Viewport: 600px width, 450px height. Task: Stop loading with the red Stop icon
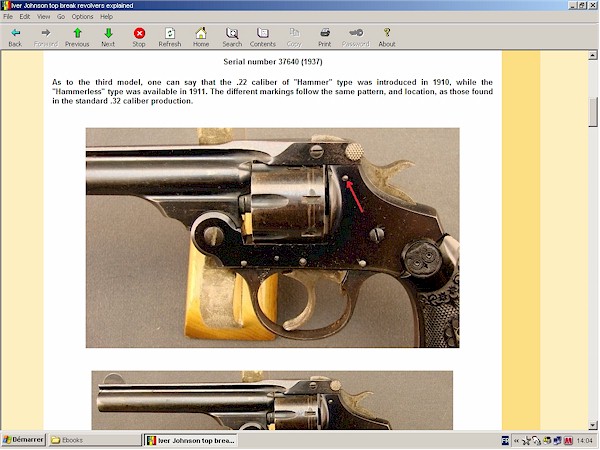139,37
